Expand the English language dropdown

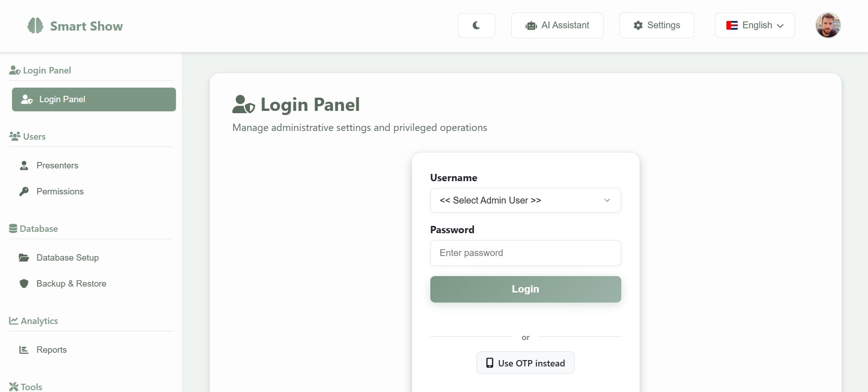tap(754, 26)
